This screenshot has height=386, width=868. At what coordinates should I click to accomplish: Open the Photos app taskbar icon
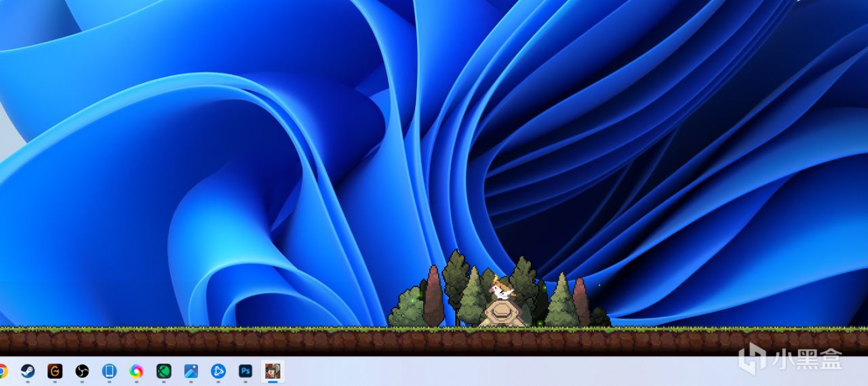(191, 371)
